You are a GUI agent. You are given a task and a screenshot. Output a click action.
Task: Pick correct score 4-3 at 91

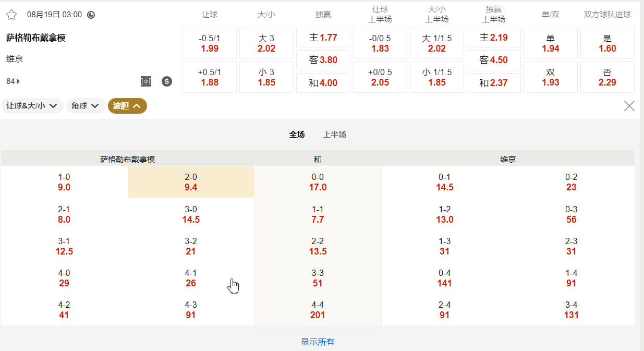point(191,310)
